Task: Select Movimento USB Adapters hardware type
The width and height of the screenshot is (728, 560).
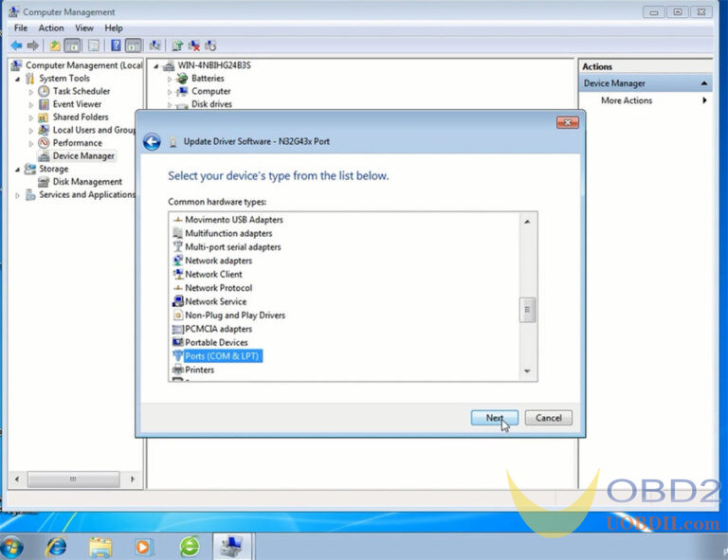Action: point(233,220)
